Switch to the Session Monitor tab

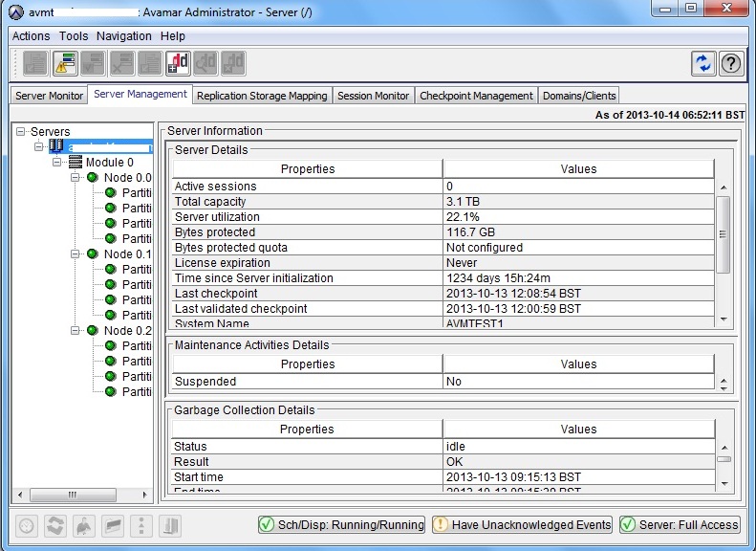tap(373, 96)
